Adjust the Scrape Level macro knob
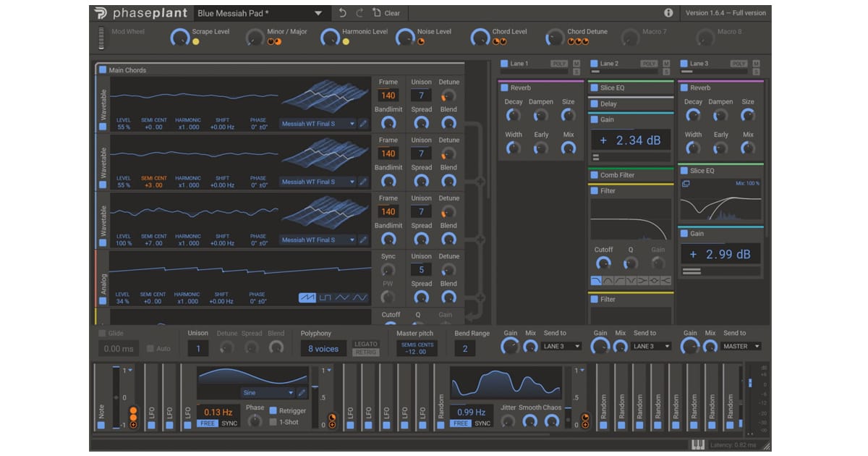Image resolution: width=868 pixels, height=456 pixels. [179, 38]
